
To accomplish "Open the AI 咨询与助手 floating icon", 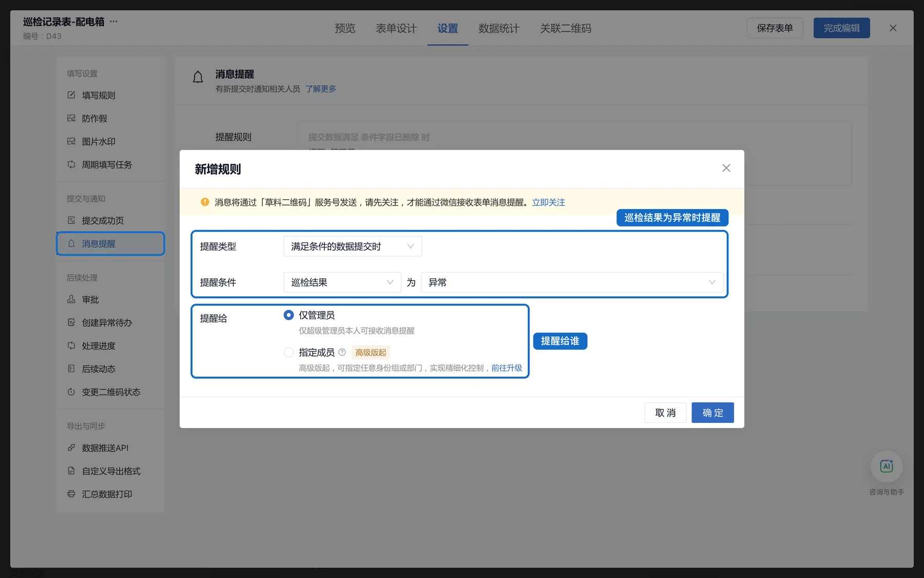I will point(887,467).
